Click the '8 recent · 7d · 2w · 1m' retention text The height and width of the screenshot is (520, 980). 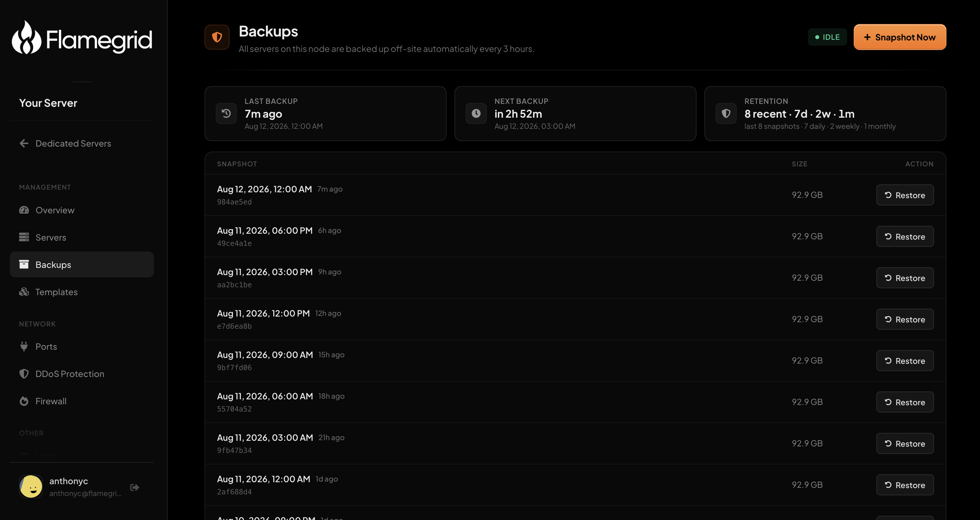(x=799, y=114)
